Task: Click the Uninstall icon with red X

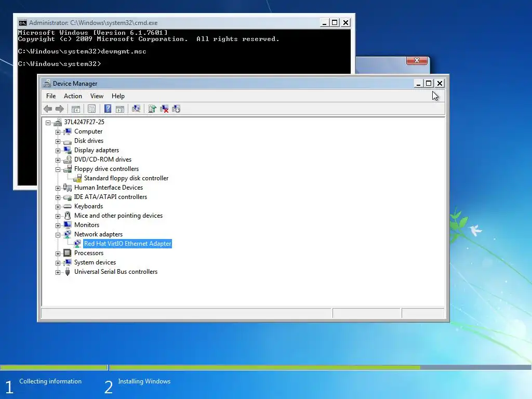Action: click(164, 109)
